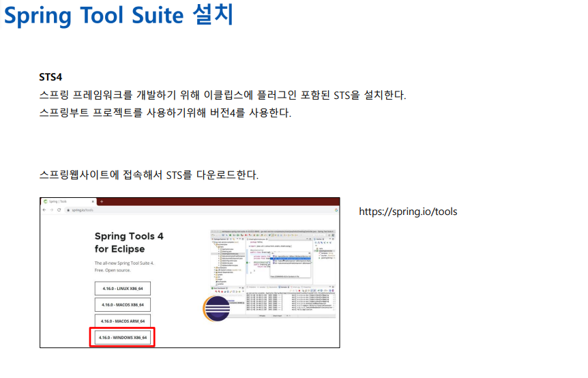
Task: Click 'The all-new Spring Tool Suite 4.' text
Action: tap(124, 263)
